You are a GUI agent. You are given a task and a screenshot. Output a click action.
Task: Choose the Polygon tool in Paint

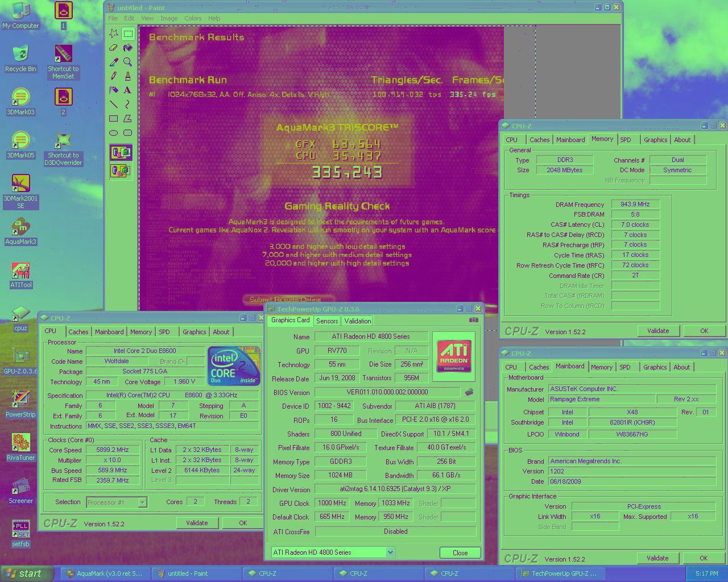[128, 118]
